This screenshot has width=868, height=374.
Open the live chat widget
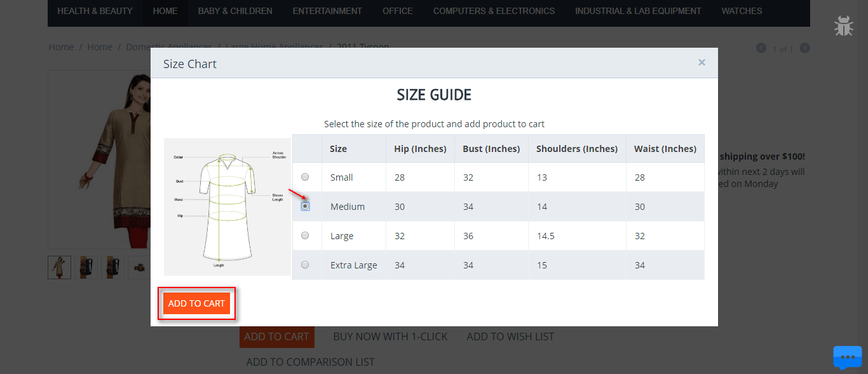coord(848,357)
